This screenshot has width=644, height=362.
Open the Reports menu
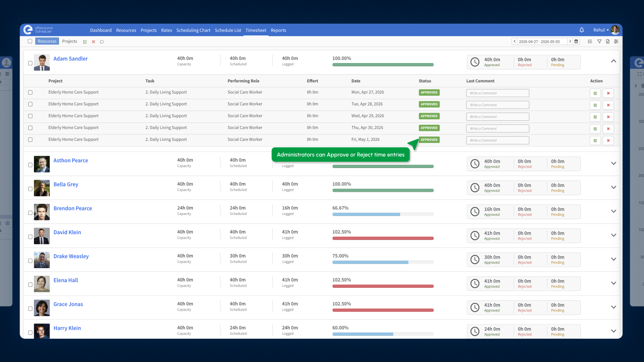(x=278, y=30)
